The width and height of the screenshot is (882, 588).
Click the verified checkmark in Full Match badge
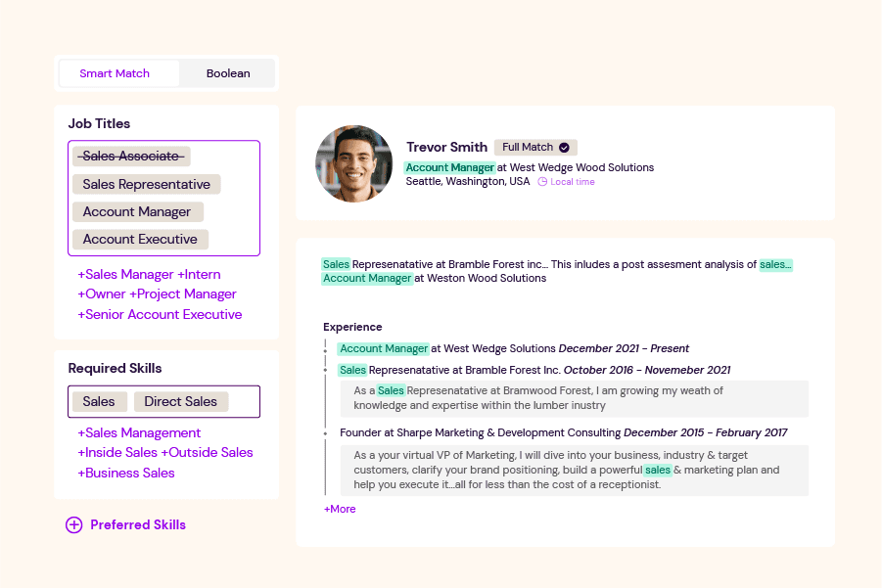point(562,147)
